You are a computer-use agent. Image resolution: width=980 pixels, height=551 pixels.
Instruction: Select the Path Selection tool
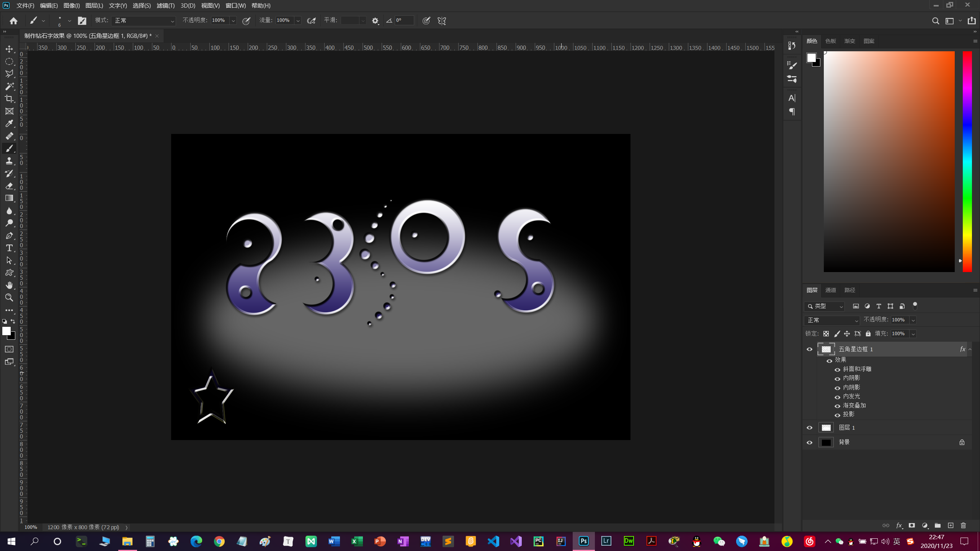(x=9, y=261)
